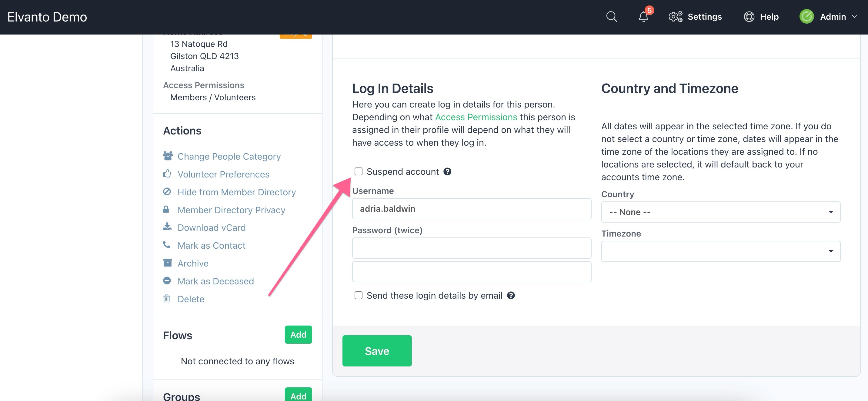Viewport: 868px width, 401px height.
Task: Open the Timezone dropdown
Action: pyautogui.click(x=720, y=251)
